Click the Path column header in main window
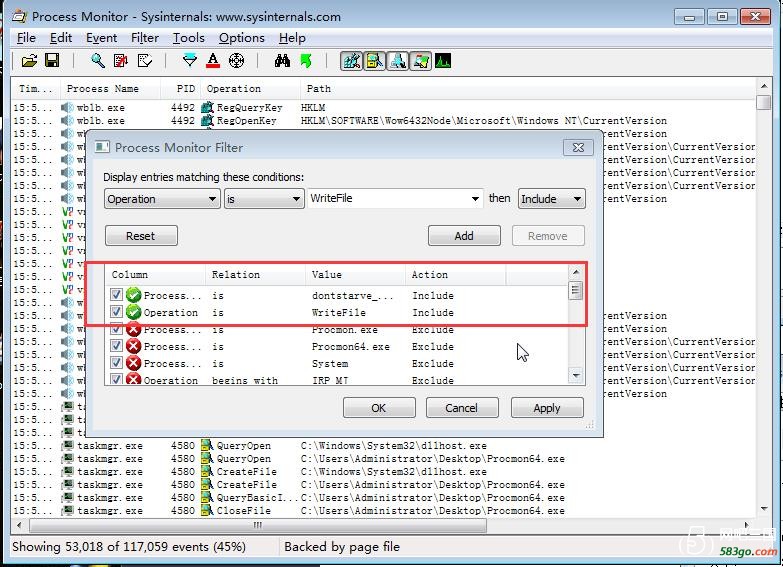 pyautogui.click(x=528, y=89)
